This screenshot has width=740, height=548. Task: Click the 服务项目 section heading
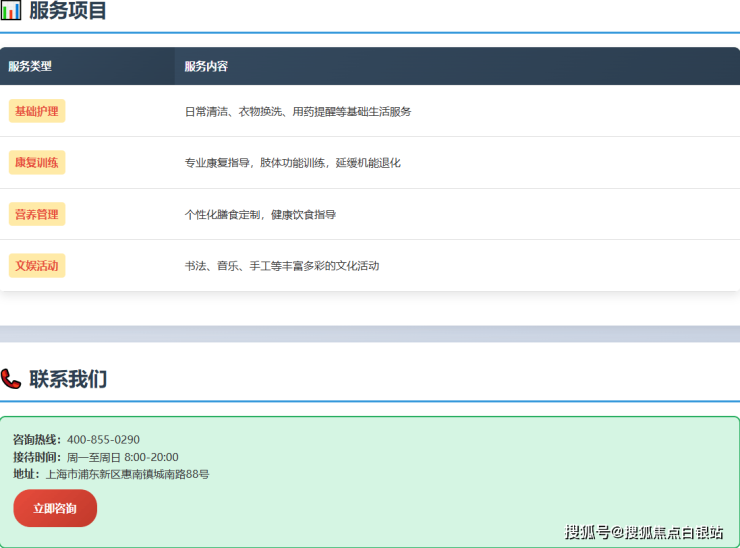click(x=68, y=11)
